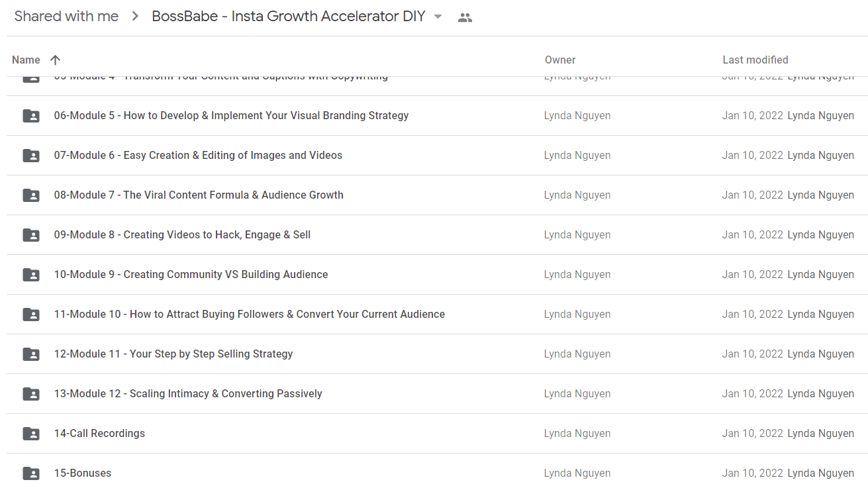Click the shared folder icon for 06-Module 5
This screenshot has height=488, width=868.
point(31,116)
